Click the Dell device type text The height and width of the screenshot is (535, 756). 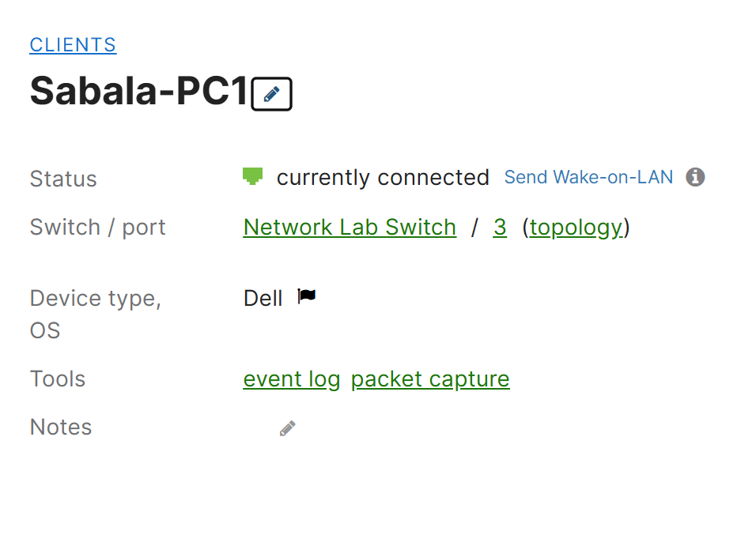pos(263,299)
